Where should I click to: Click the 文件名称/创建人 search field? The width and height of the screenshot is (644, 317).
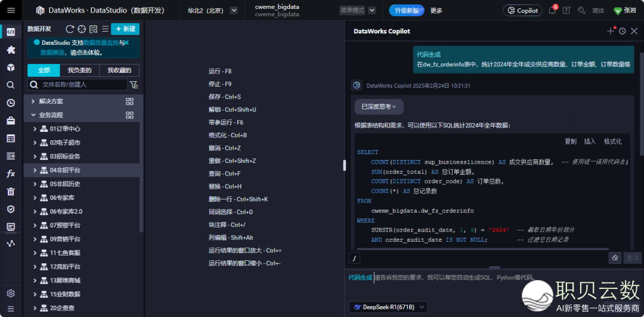[x=78, y=85]
